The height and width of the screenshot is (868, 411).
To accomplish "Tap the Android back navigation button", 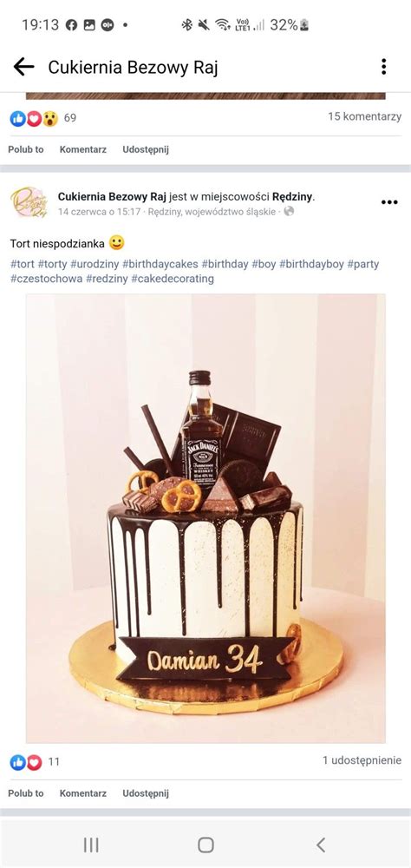I will 321,845.
